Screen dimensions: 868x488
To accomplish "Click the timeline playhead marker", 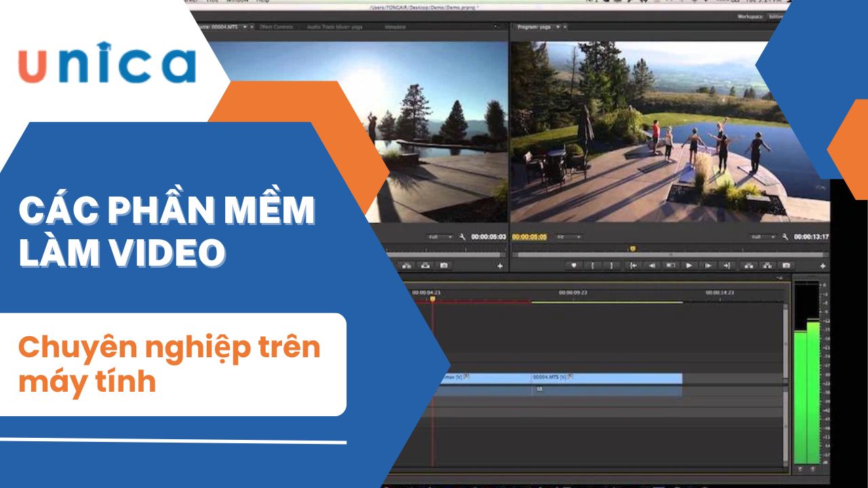I will click(x=432, y=298).
